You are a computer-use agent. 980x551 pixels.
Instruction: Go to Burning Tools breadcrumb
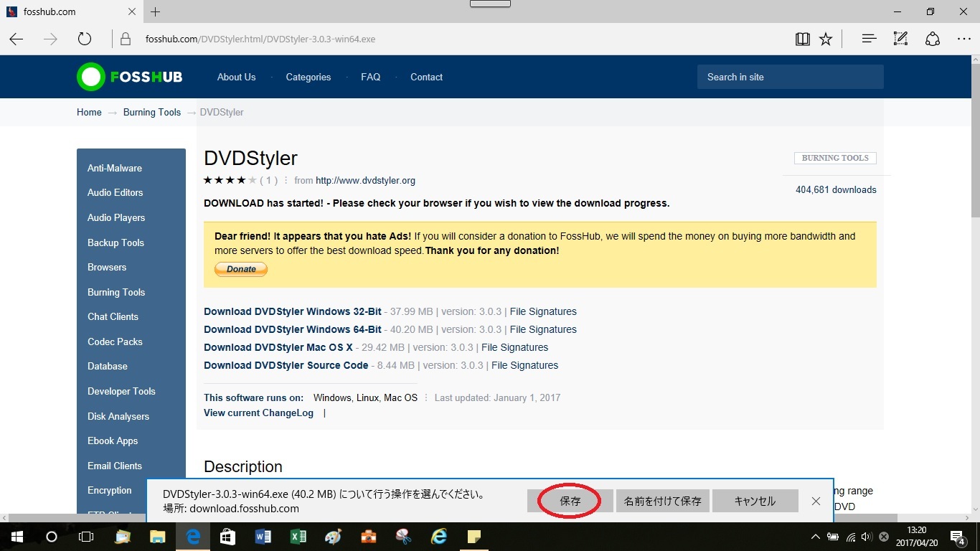[152, 112]
